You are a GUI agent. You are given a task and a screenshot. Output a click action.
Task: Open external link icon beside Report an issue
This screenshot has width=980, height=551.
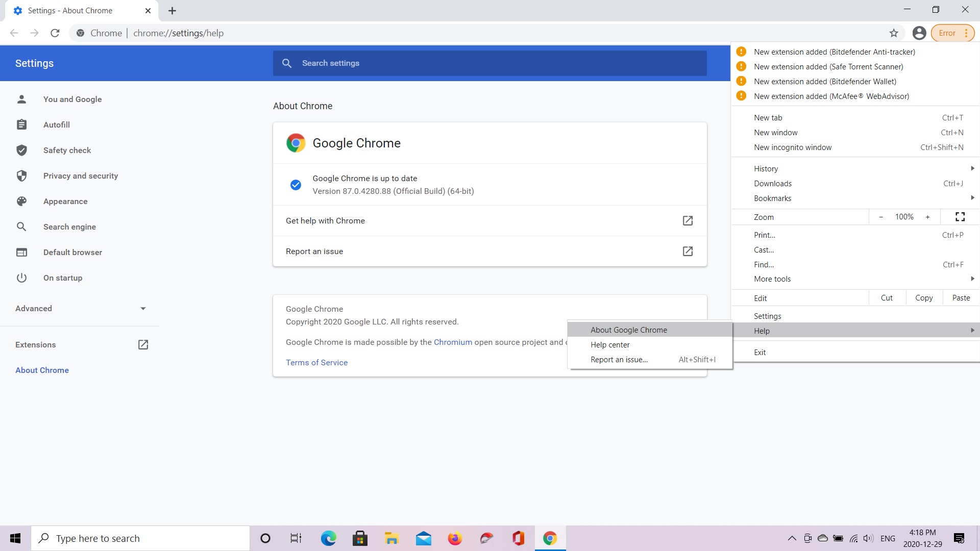click(688, 251)
